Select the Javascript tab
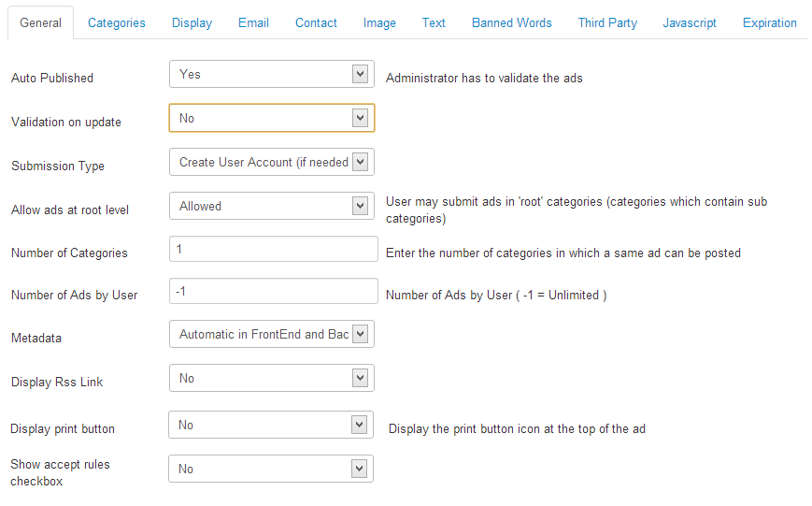 (690, 22)
